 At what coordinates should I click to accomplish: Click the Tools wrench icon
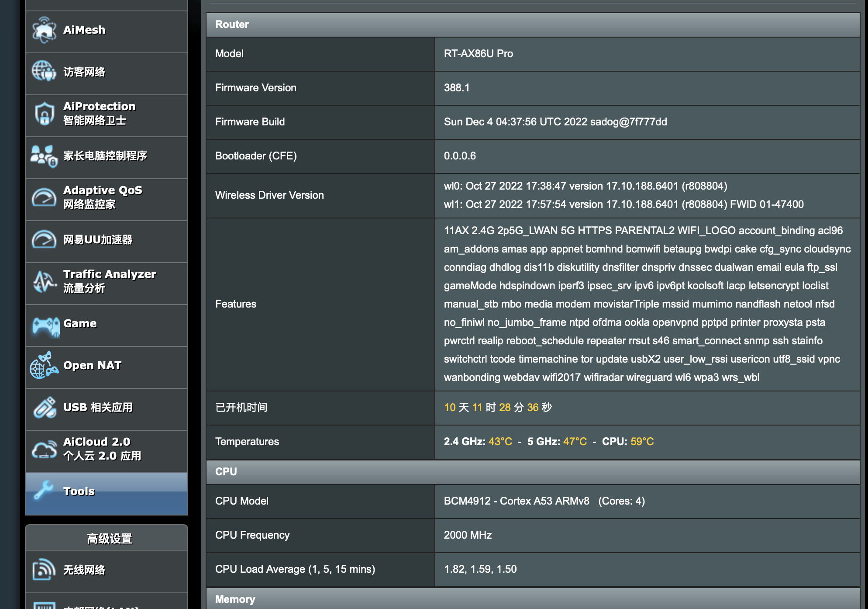pyautogui.click(x=44, y=490)
